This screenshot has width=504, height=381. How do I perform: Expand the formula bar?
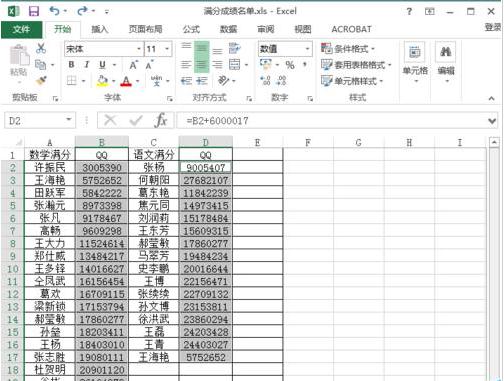pos(492,121)
